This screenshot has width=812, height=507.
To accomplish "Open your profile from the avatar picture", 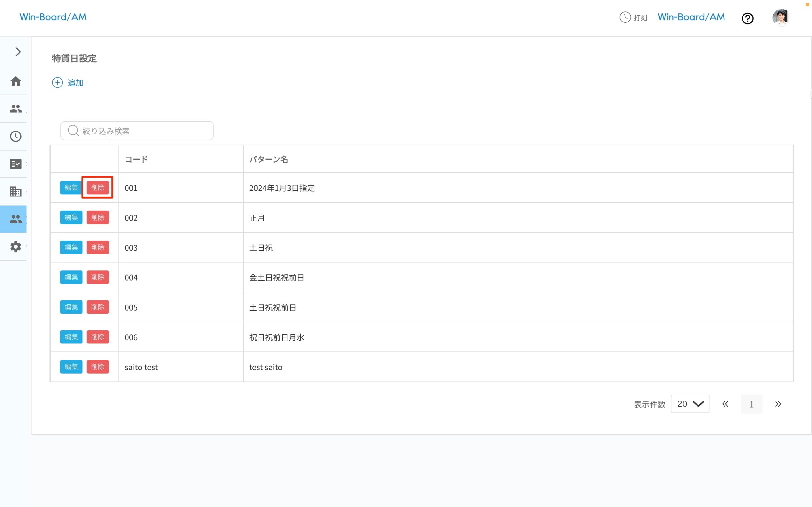I will 781,17.
